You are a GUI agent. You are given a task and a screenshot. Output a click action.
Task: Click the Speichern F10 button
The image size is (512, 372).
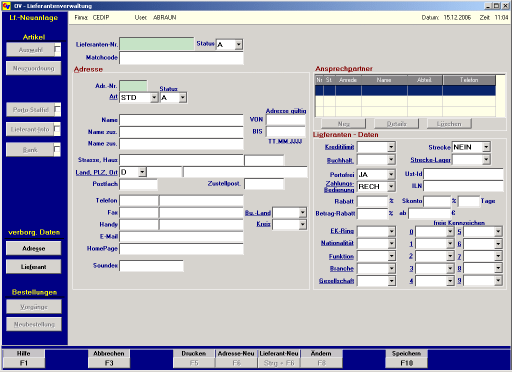(x=406, y=358)
